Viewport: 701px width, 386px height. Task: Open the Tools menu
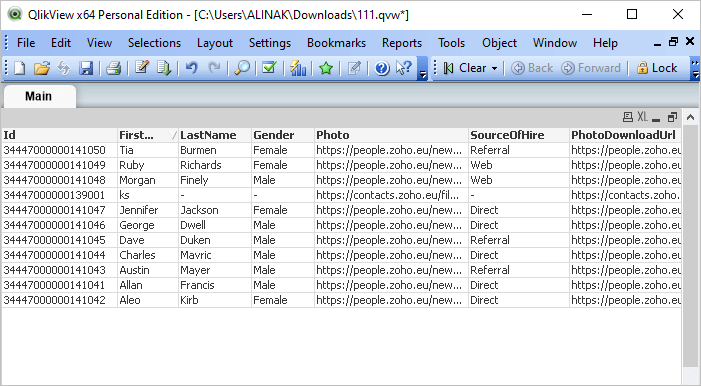tap(452, 43)
